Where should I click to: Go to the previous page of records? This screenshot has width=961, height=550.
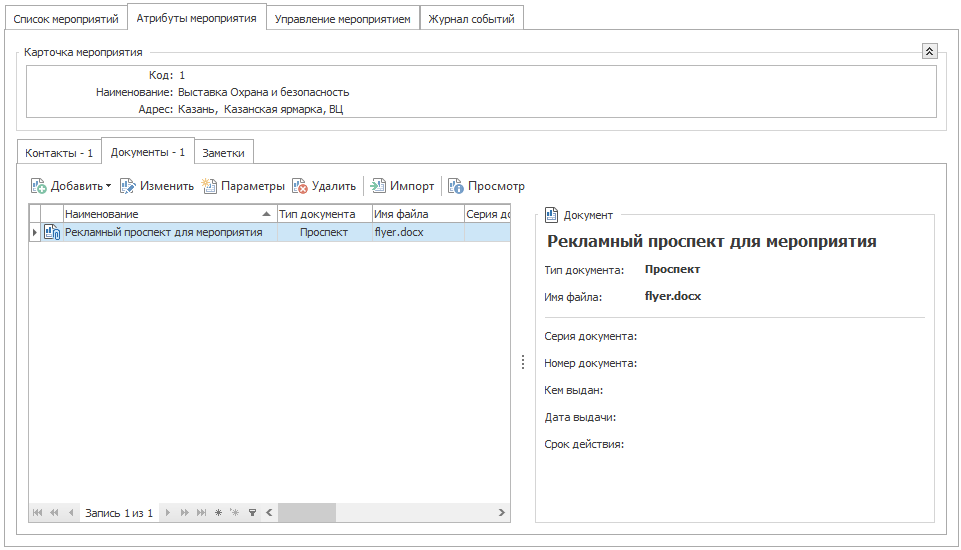point(55,513)
